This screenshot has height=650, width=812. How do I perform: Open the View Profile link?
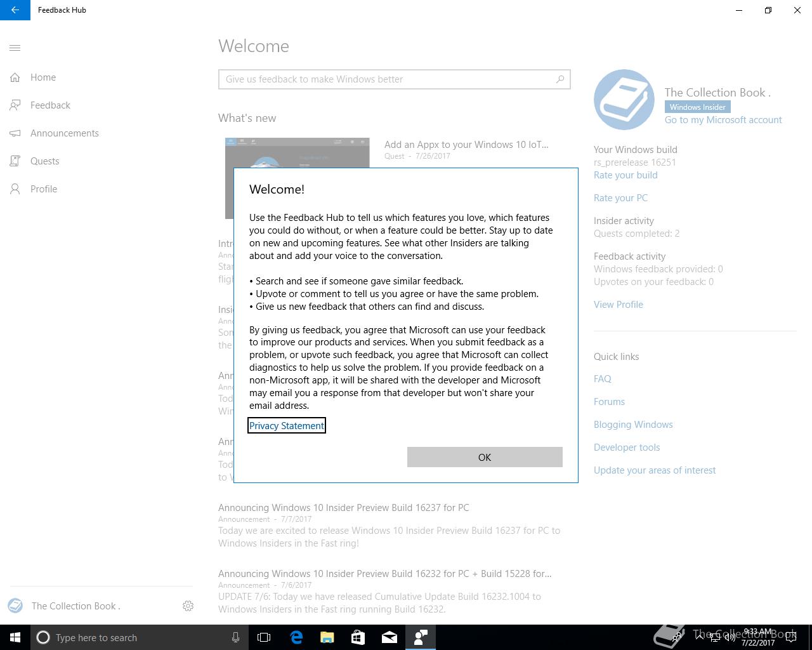[619, 305]
